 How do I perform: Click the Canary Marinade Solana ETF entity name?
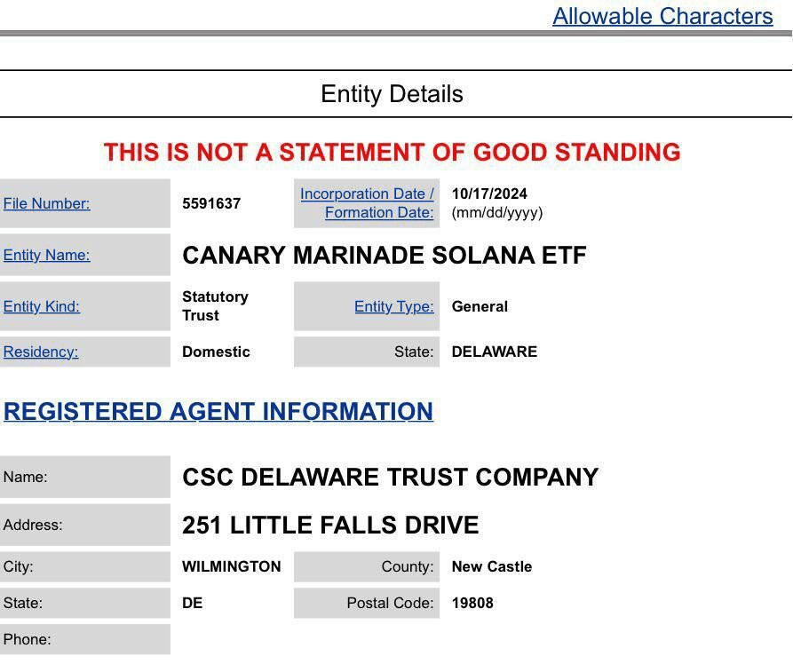click(384, 256)
